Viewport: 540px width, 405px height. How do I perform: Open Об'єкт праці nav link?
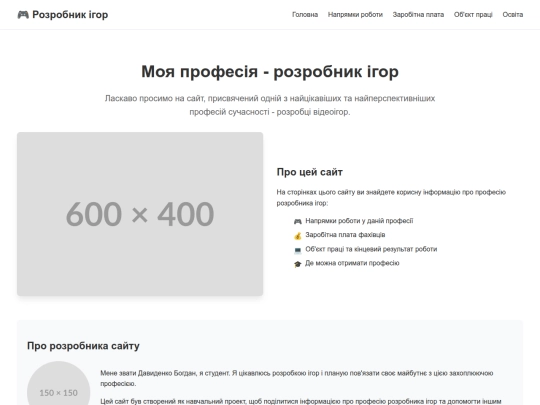point(473,15)
